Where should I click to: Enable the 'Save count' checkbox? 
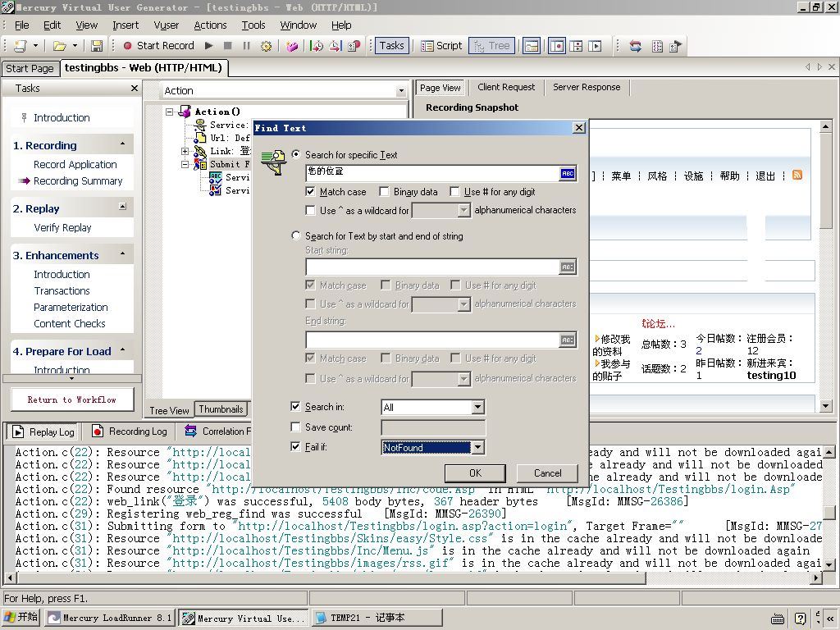[295, 427]
